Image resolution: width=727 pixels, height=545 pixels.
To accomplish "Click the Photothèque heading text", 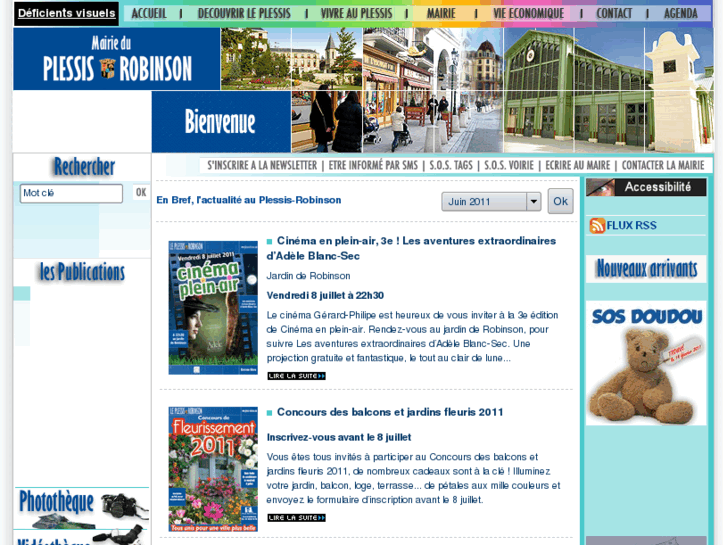I will click(x=57, y=503).
